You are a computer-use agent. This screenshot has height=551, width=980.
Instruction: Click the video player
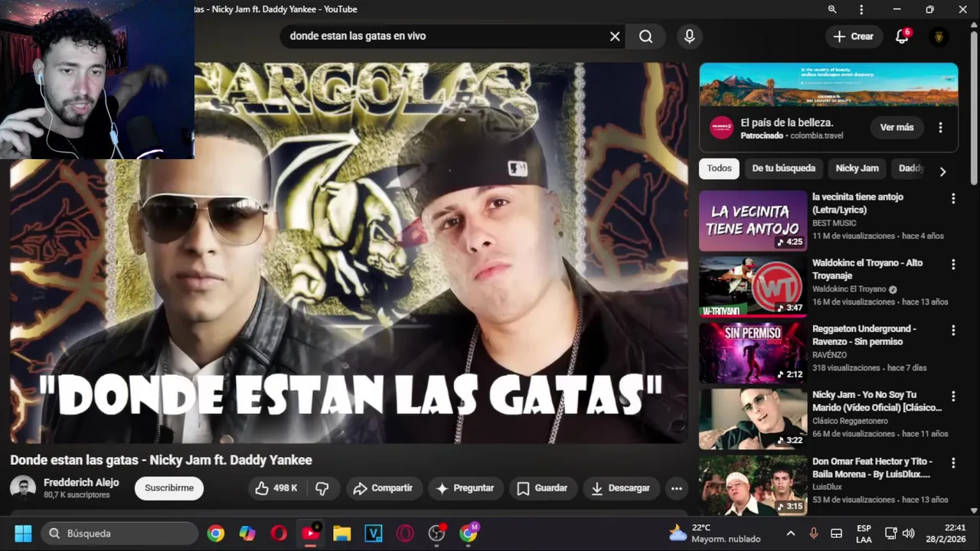pos(348,253)
